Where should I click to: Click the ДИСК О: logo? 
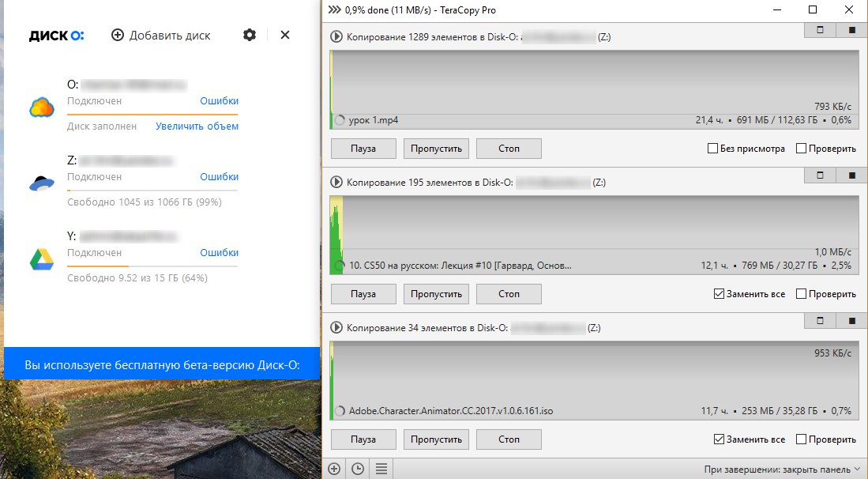(x=56, y=36)
